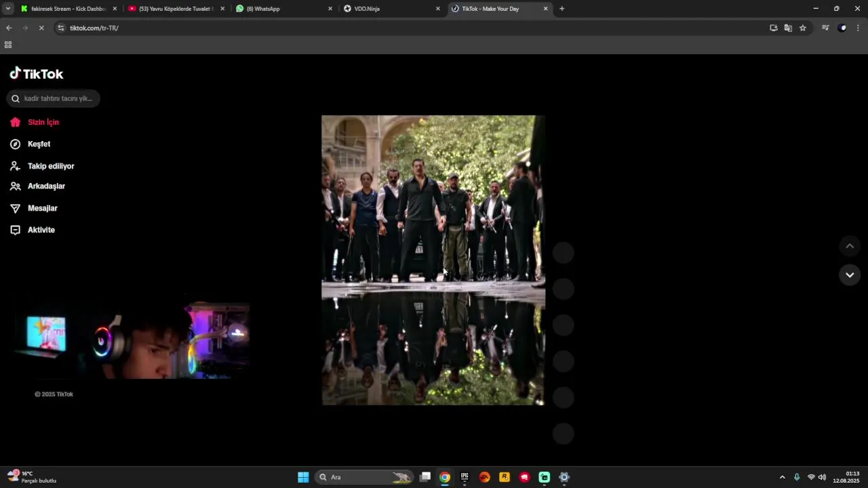Close the YouTube tab
868x488 pixels.
[222, 9]
